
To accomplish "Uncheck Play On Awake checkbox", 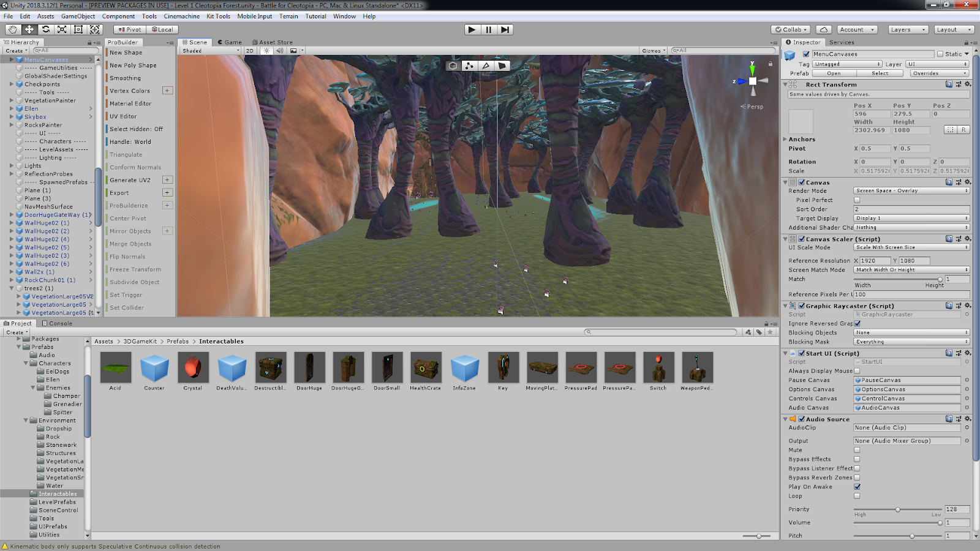I will [857, 487].
